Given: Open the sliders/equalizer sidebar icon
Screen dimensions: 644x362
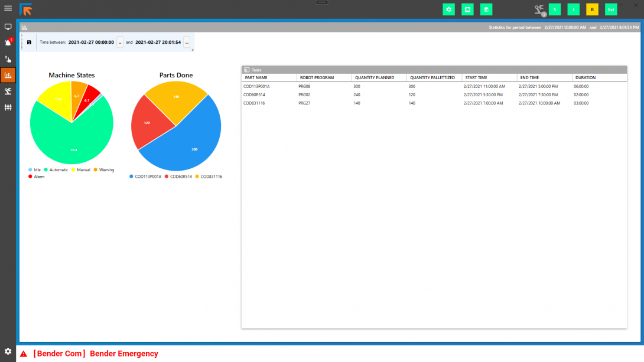Looking at the screenshot, I should [x=8, y=107].
